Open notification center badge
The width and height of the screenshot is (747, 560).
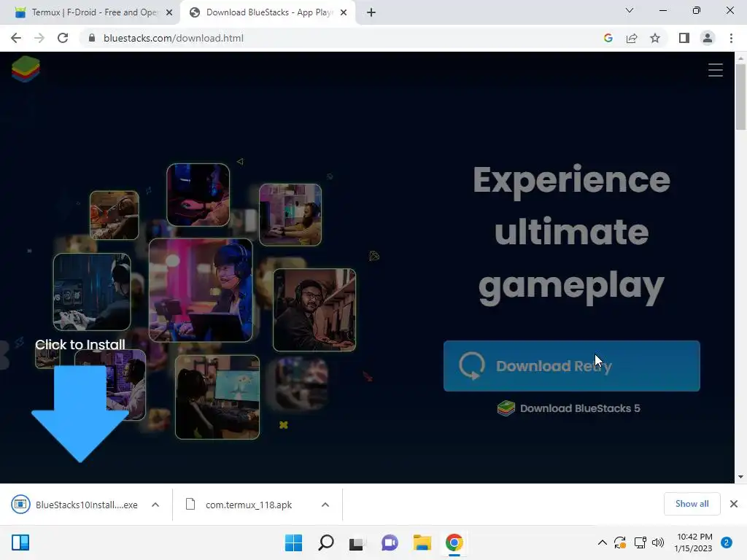point(727,542)
